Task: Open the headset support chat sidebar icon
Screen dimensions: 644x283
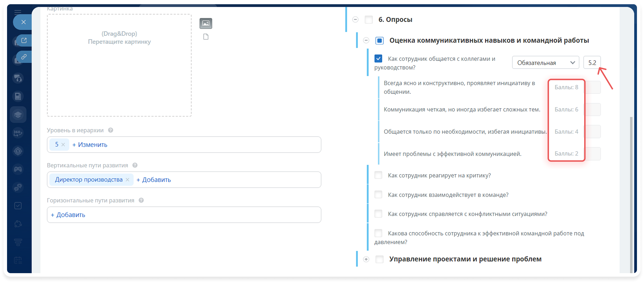Action: pos(18,78)
